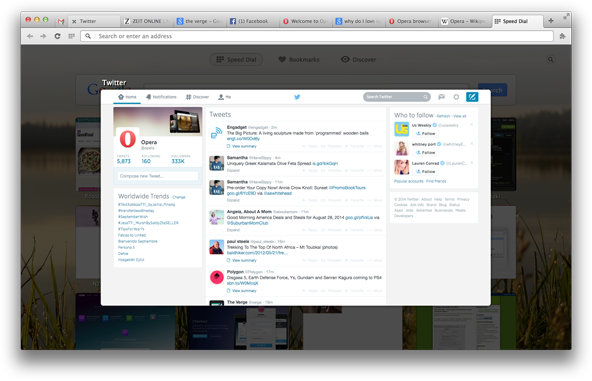Screen dimensions: 592x381
Task: Click the Twitter Home navigation item
Action: click(127, 97)
